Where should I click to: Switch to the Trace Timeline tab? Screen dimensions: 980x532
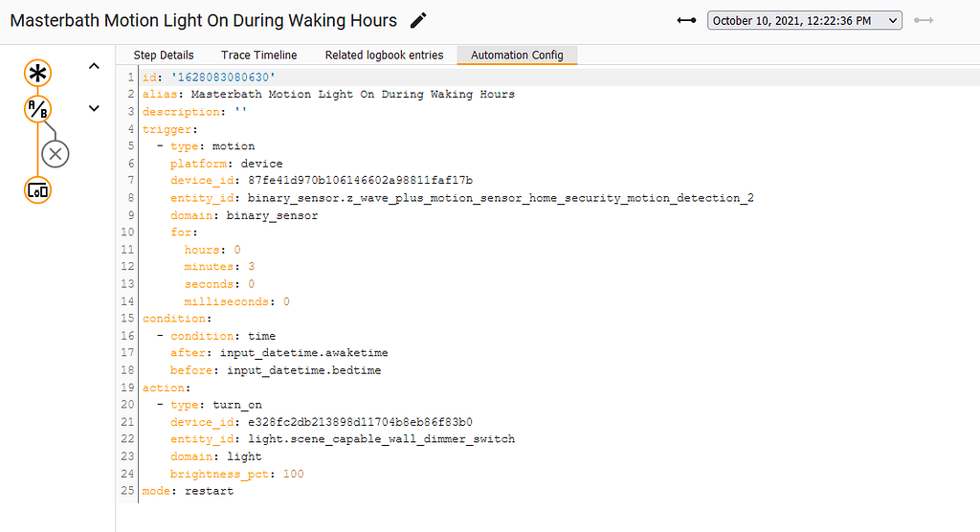(258, 55)
